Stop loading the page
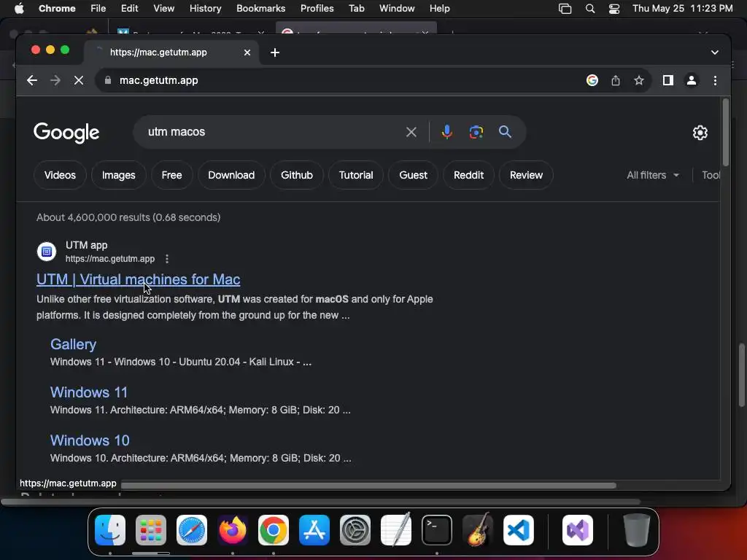The width and height of the screenshot is (747, 560). [79, 80]
